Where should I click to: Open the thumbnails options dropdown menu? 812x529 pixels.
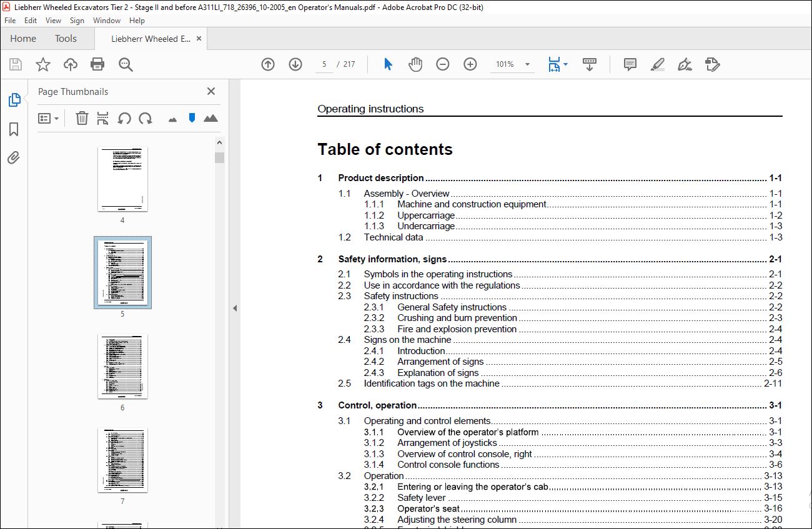coord(48,118)
